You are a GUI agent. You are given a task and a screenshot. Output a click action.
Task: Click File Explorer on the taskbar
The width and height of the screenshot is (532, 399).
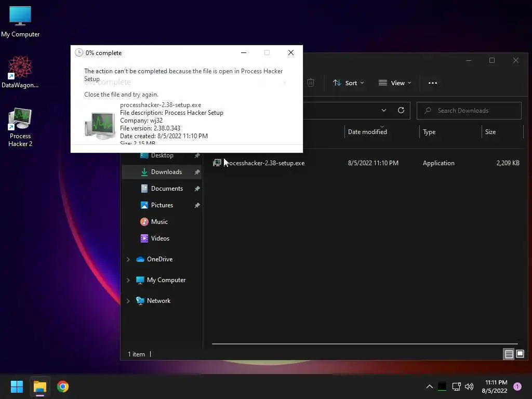39,387
